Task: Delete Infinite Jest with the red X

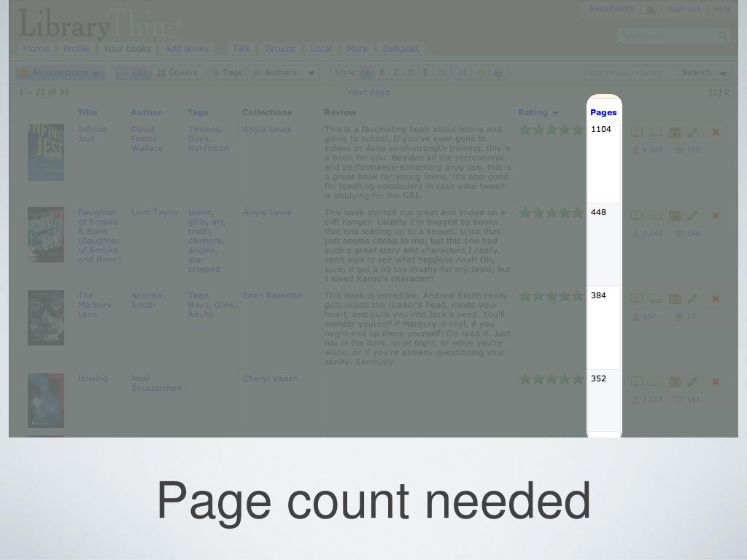Action: pyautogui.click(x=716, y=133)
